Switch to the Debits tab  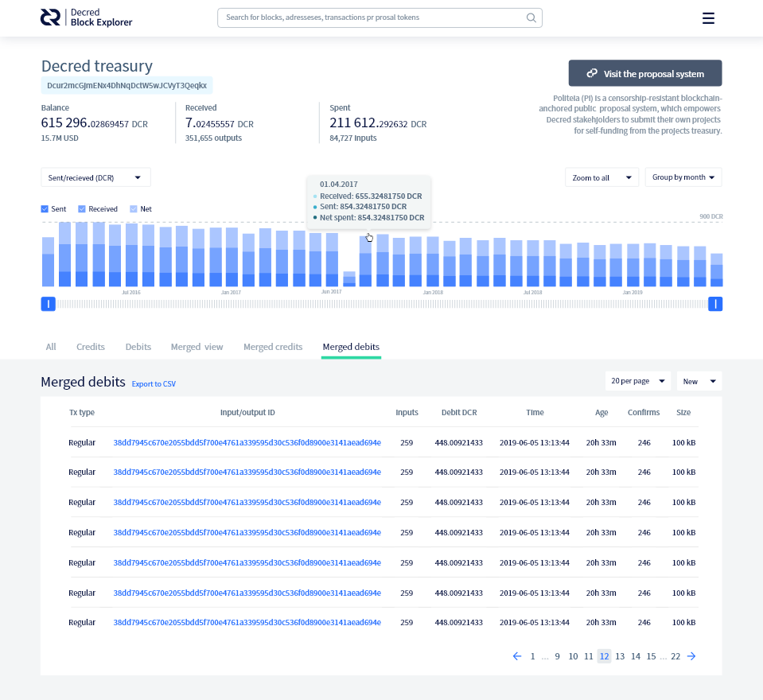[x=138, y=347]
